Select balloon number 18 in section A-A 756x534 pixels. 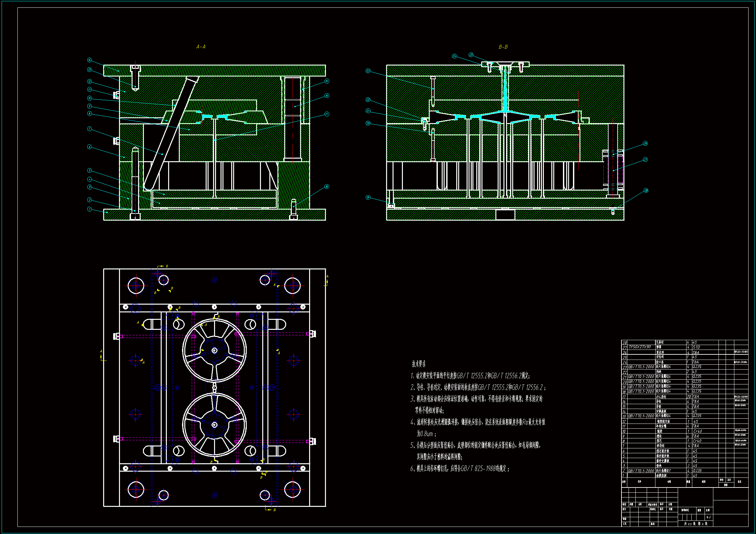point(327,186)
